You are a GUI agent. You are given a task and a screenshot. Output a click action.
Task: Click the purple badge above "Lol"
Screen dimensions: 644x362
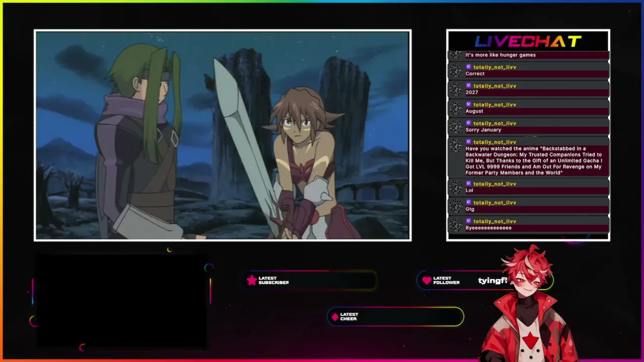tap(468, 184)
